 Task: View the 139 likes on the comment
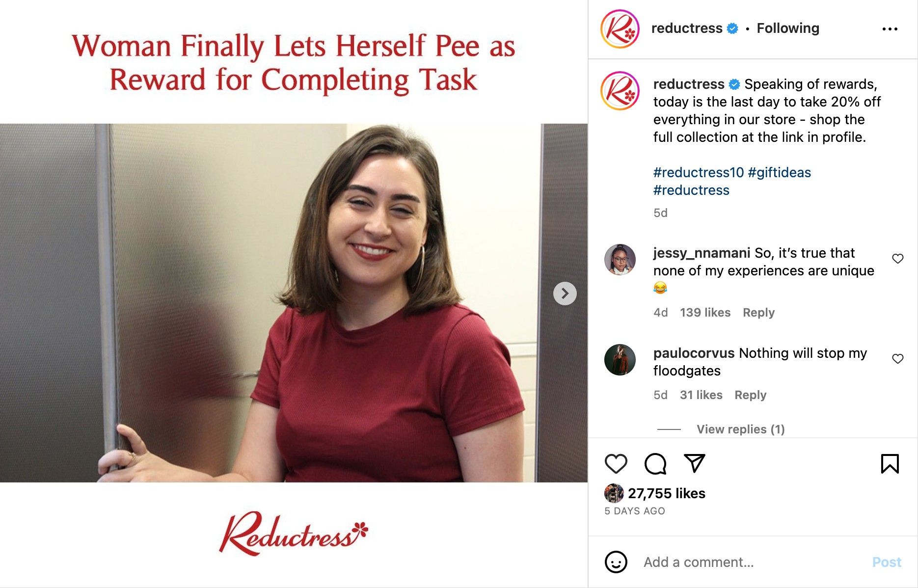(705, 313)
